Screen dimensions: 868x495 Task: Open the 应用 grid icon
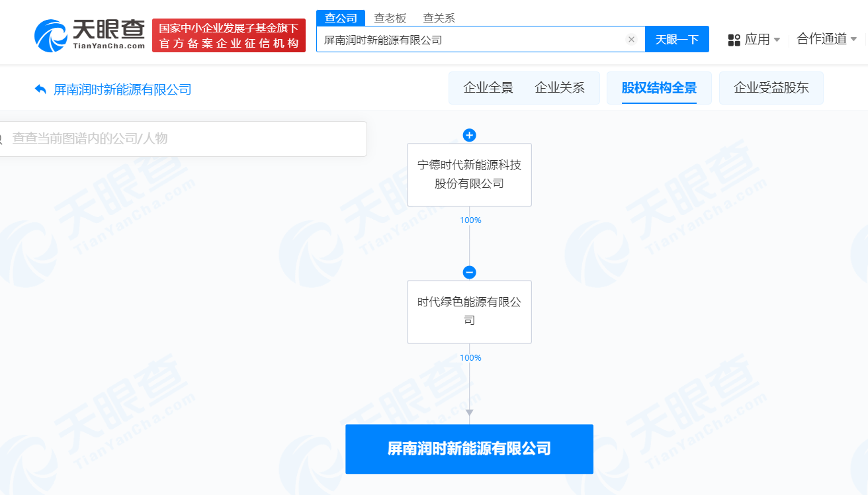pos(734,40)
